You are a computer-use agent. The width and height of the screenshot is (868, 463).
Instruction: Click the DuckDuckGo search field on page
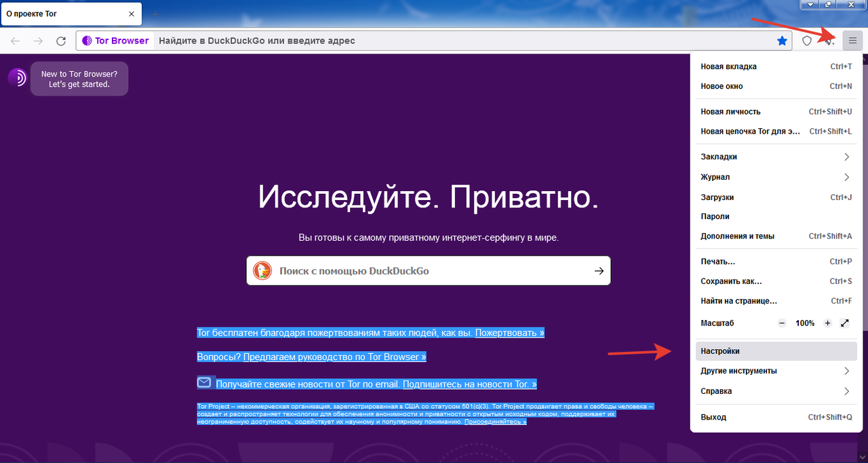tap(429, 270)
